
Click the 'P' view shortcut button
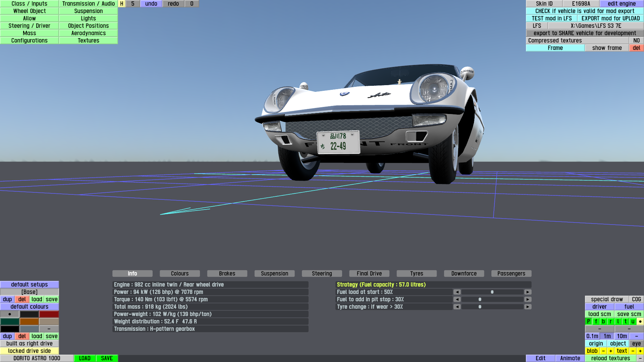coord(588,321)
